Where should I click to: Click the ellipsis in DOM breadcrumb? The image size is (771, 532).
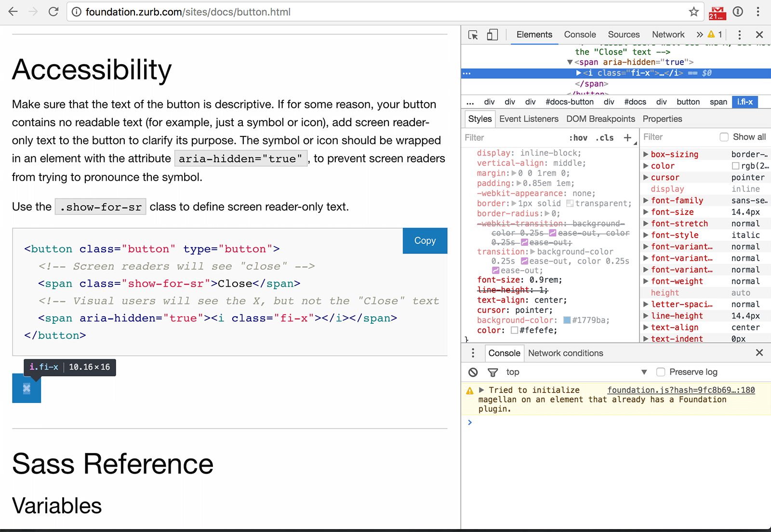tap(470, 102)
